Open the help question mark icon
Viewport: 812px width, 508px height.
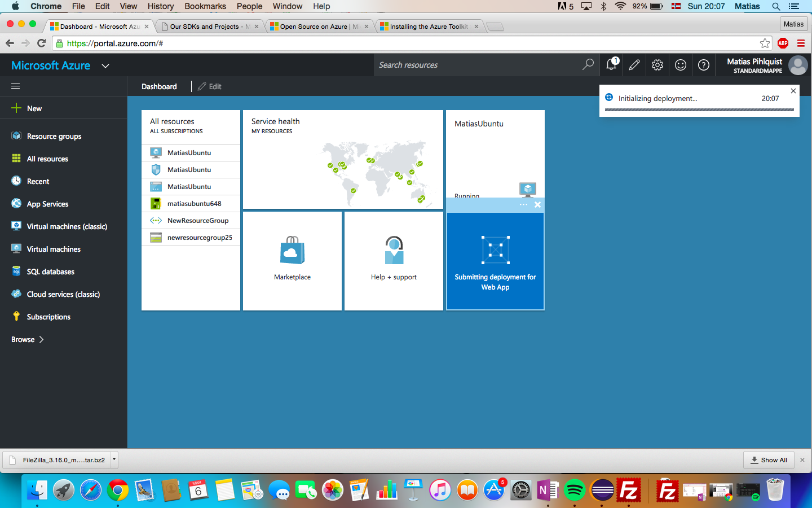(704, 65)
